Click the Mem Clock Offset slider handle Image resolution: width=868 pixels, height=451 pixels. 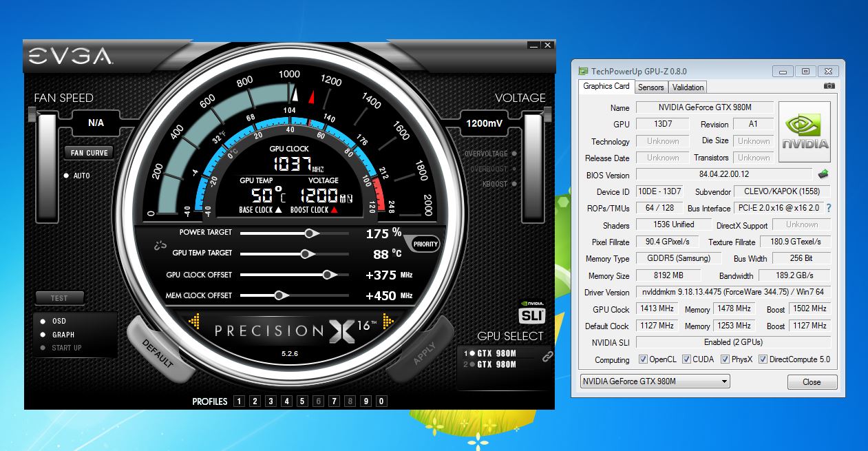click(280, 295)
